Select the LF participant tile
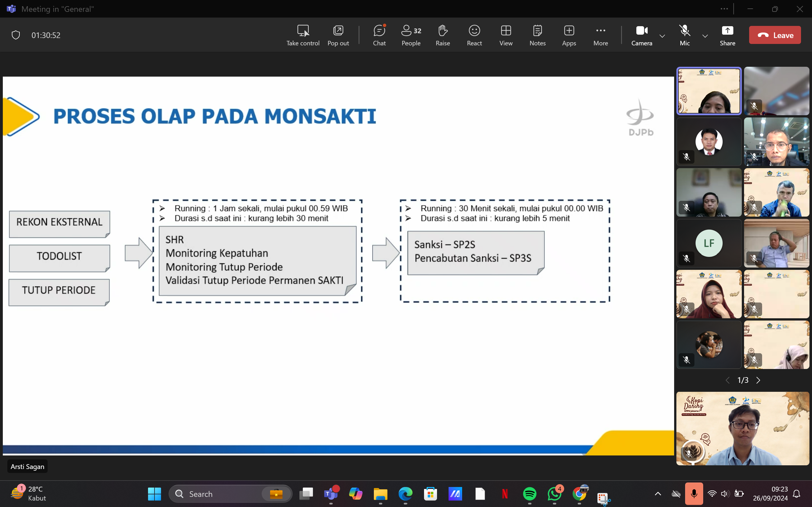This screenshot has width=812, height=507. click(x=709, y=243)
